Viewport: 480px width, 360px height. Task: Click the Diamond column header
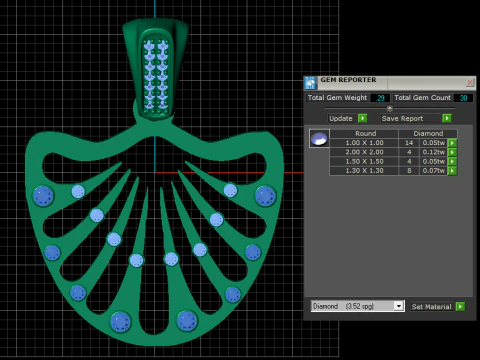[x=428, y=134]
